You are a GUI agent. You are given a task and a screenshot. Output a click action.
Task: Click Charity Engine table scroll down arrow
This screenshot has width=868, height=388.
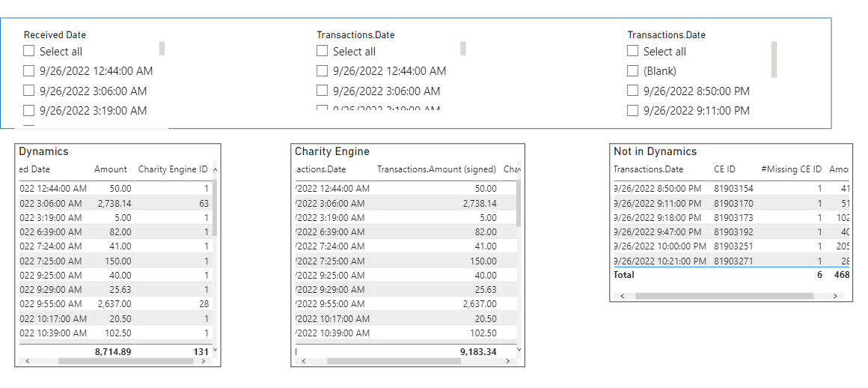pos(519,350)
